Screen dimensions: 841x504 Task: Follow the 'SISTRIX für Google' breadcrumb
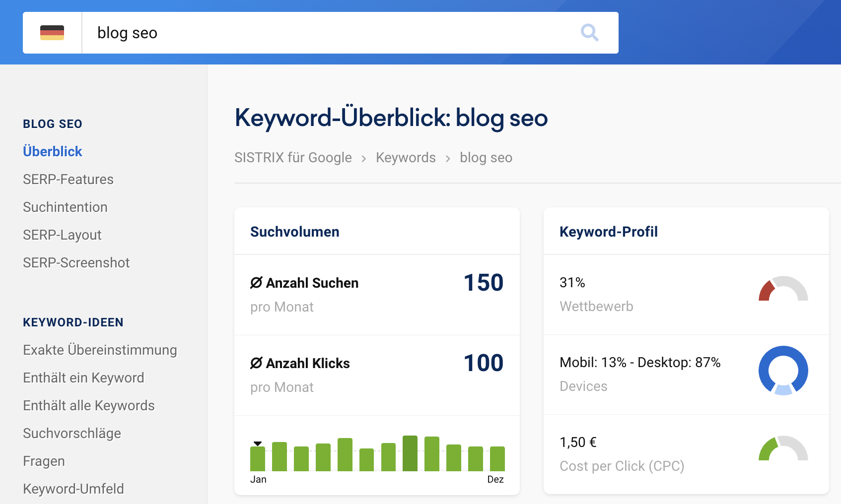293,158
